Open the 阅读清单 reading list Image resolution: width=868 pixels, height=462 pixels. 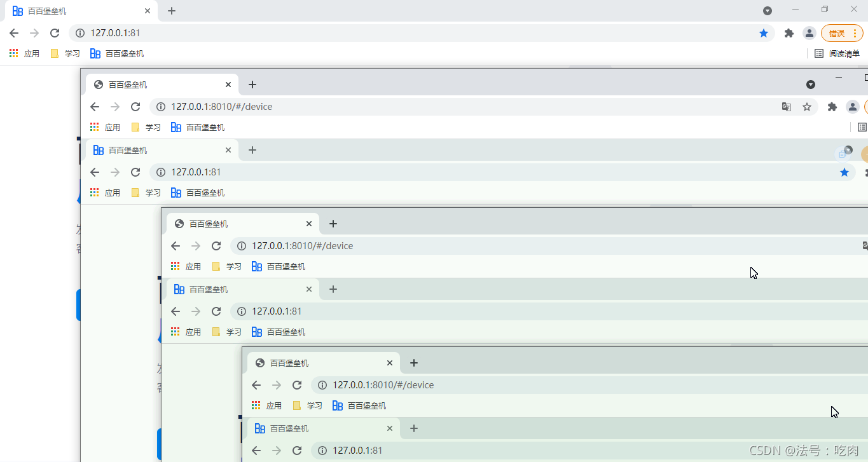point(837,53)
